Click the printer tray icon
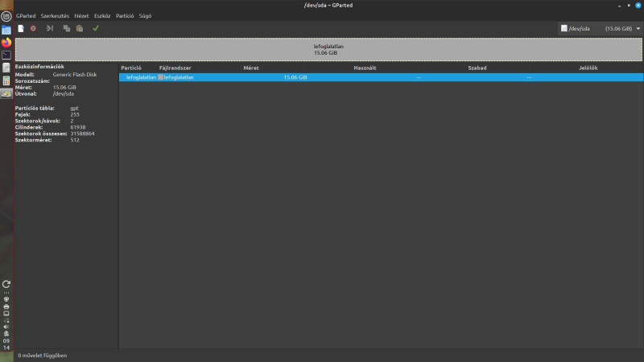644x362 pixels. (6, 306)
